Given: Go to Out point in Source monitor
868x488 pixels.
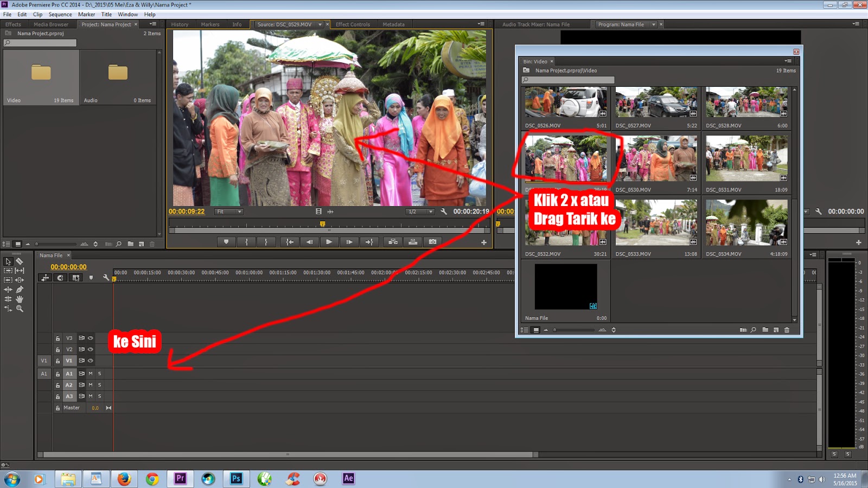Looking at the screenshot, I should [369, 242].
